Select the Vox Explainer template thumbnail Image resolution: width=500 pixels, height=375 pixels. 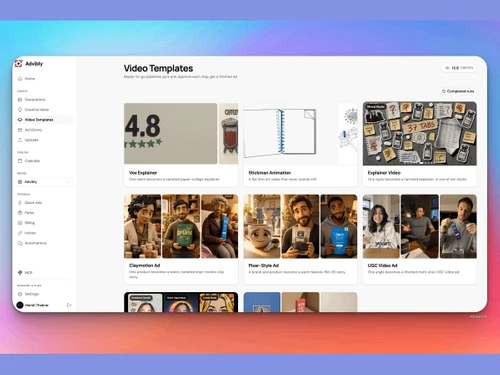181,133
